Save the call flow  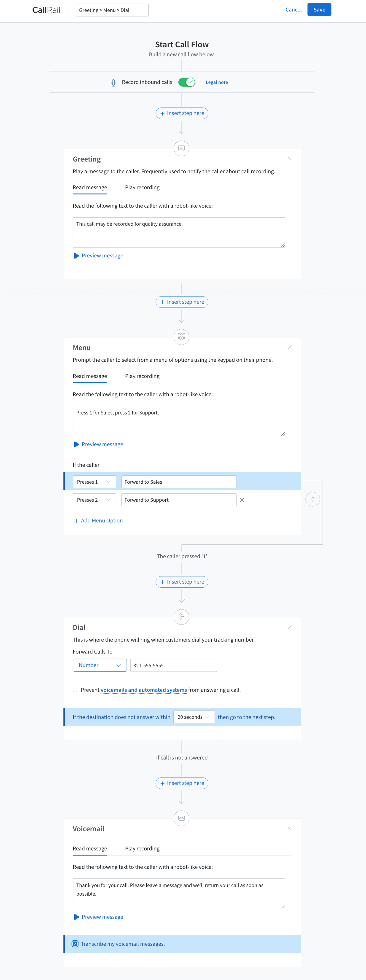pyautogui.click(x=319, y=10)
